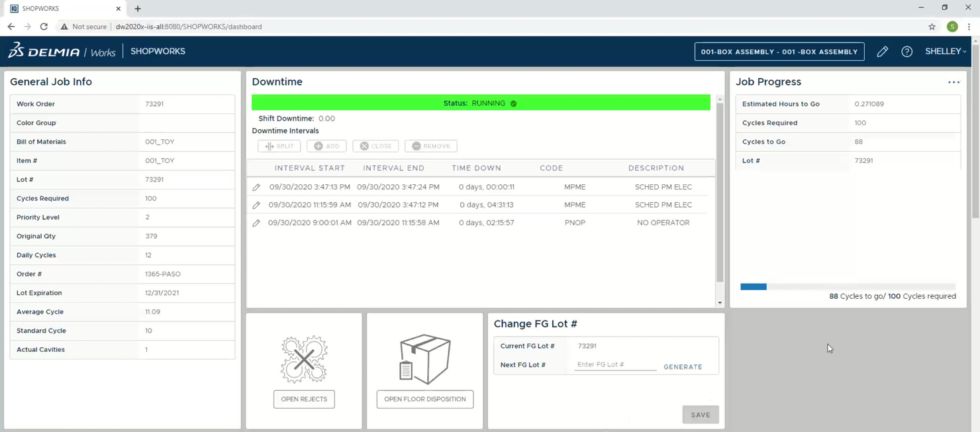Click the Cycles to Go progress bar
Screen dimensions: 980x432
click(848, 286)
